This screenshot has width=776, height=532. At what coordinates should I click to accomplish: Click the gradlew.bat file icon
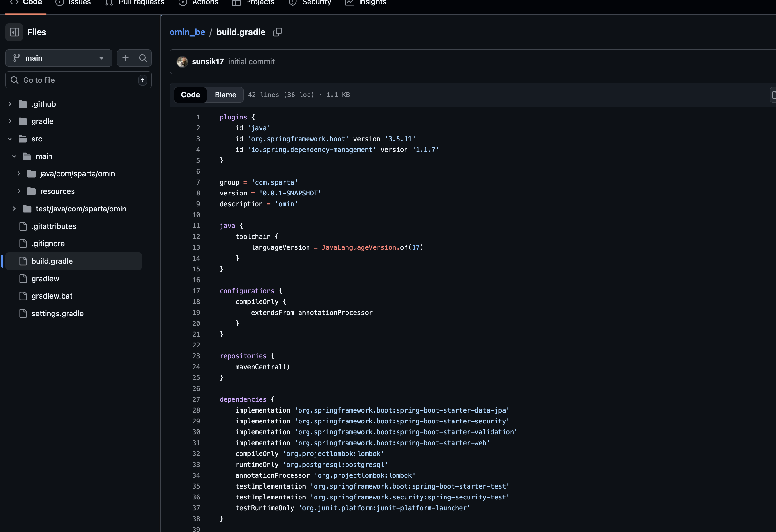[x=23, y=296]
